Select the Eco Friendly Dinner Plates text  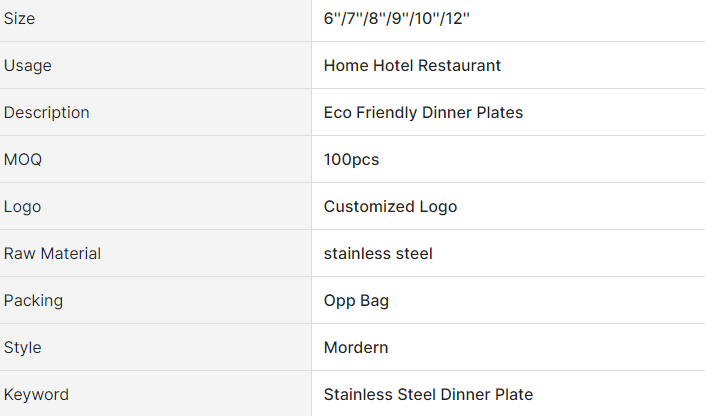coord(423,113)
